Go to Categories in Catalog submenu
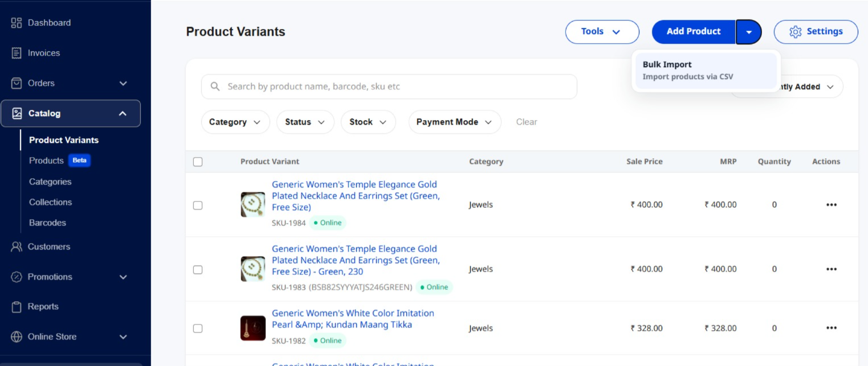This screenshot has width=868, height=366. coord(50,182)
